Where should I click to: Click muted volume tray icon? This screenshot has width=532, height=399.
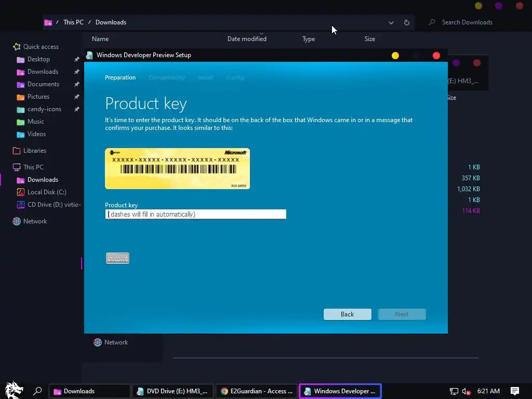(x=467, y=391)
